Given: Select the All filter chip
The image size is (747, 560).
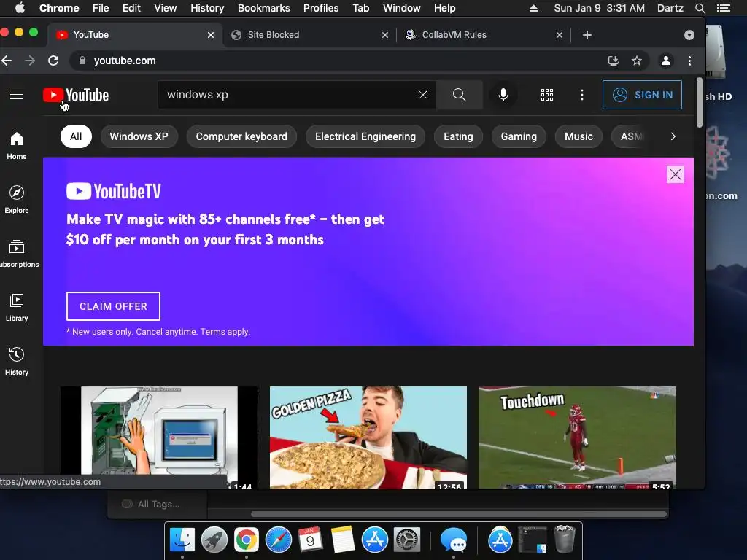Looking at the screenshot, I should tap(76, 136).
